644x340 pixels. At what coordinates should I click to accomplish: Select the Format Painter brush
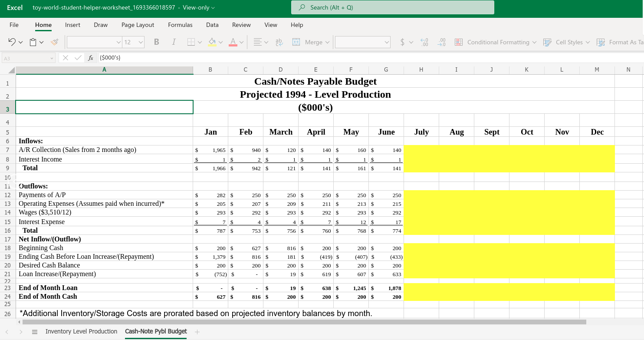pyautogui.click(x=54, y=42)
